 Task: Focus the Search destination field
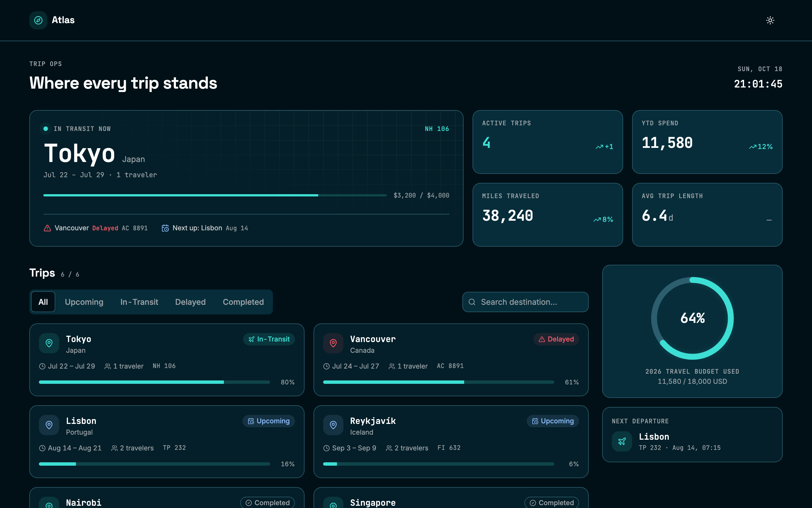coord(525,302)
